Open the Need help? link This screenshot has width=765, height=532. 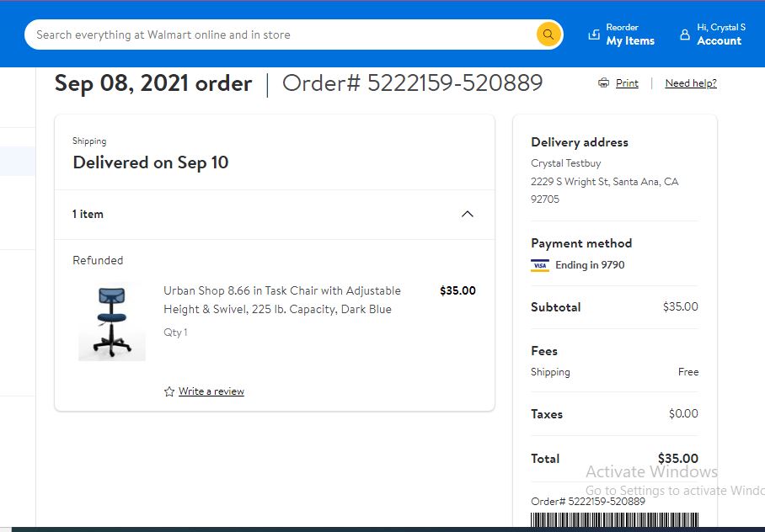point(691,82)
